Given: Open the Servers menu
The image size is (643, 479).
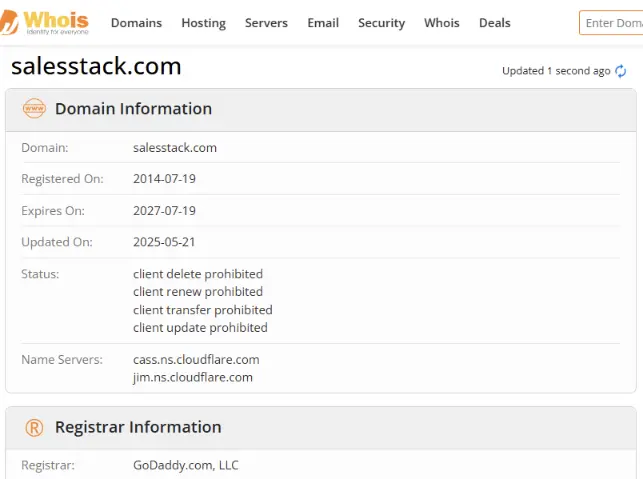Looking at the screenshot, I should pos(267,23).
